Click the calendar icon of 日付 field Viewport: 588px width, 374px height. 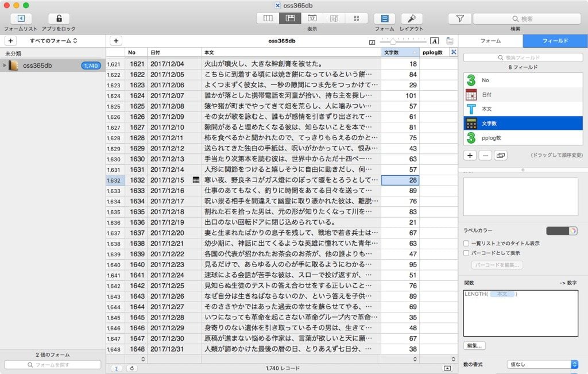(x=471, y=95)
